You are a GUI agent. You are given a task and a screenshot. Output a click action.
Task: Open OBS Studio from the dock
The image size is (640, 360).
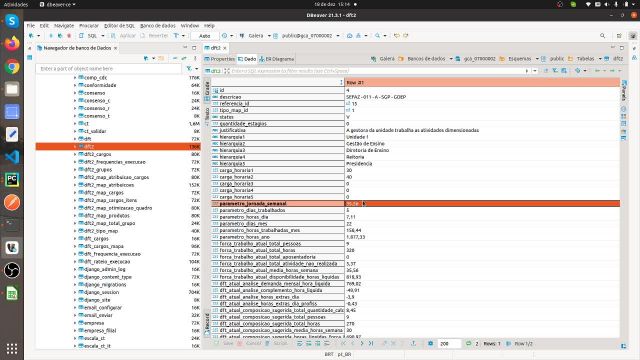(x=12, y=270)
